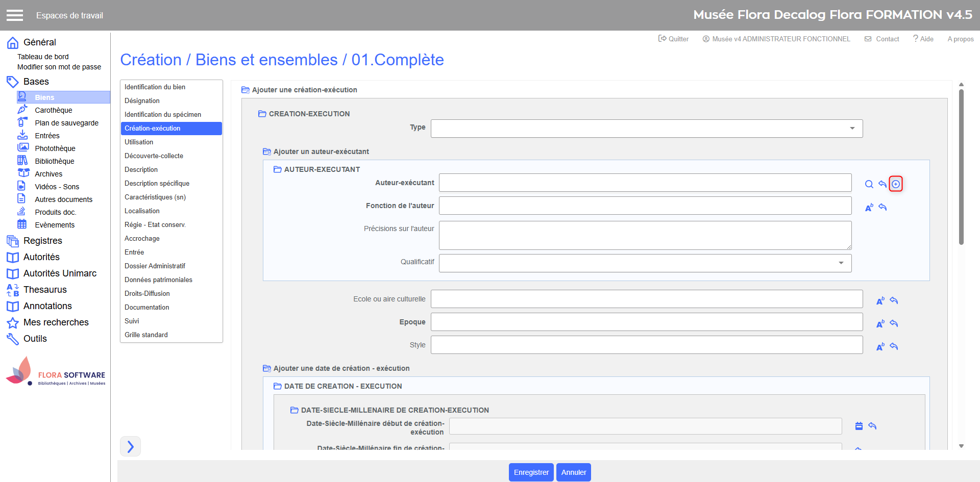Select the Localisation section tab

tap(142, 211)
